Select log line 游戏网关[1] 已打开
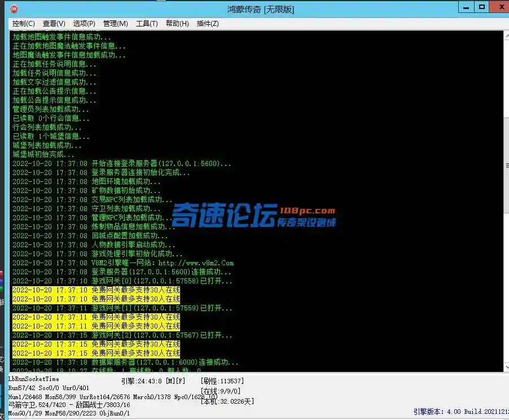The width and height of the screenshot is (509, 420). (122, 308)
